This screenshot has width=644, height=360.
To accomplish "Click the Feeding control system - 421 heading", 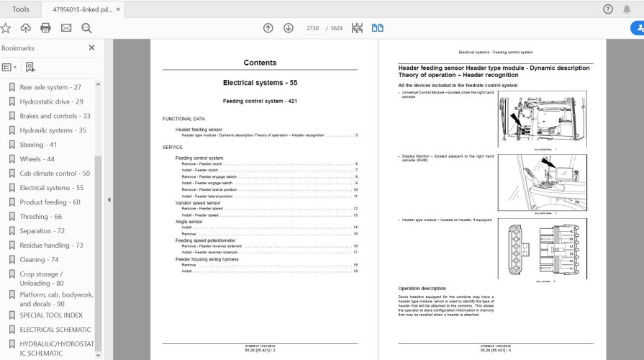I will click(260, 101).
